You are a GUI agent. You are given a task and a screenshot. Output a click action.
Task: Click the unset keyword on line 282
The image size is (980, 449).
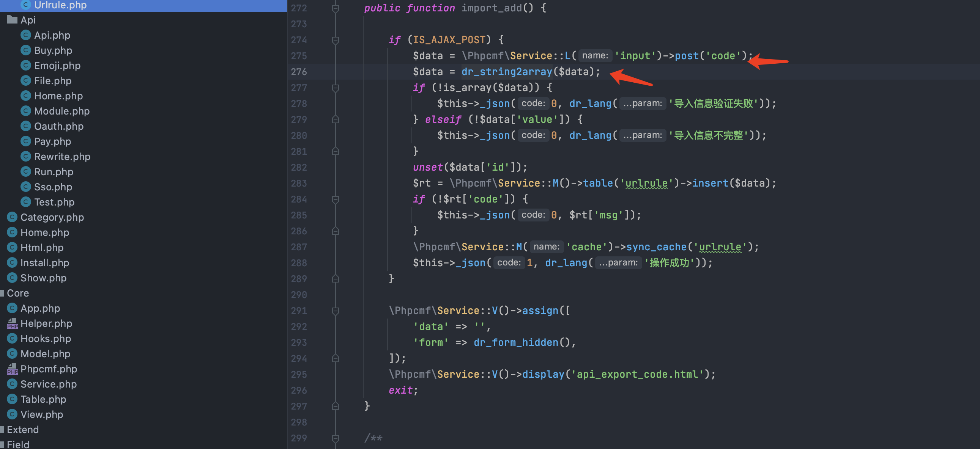point(428,167)
